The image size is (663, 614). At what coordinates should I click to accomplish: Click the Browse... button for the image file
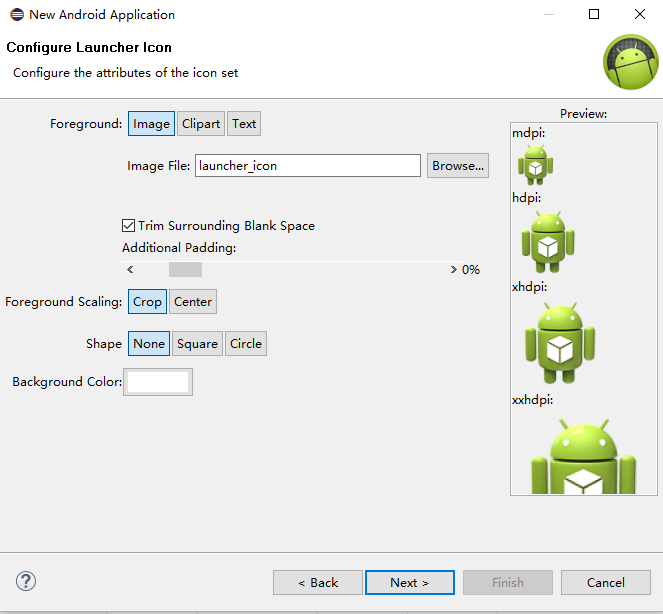pos(458,165)
